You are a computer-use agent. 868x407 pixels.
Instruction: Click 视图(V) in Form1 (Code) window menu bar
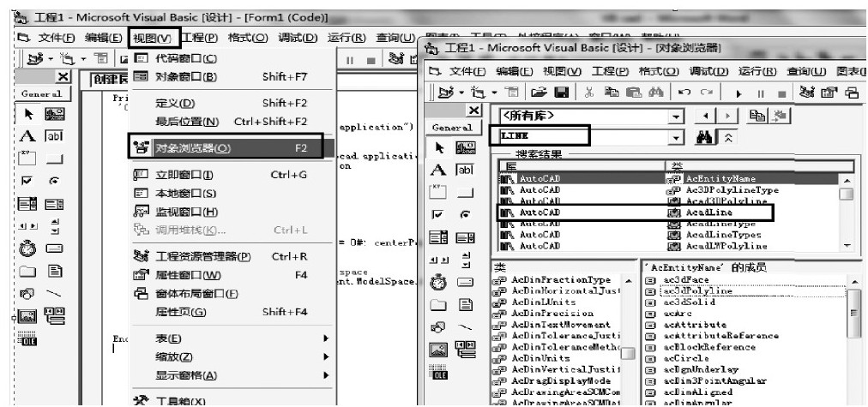point(152,39)
